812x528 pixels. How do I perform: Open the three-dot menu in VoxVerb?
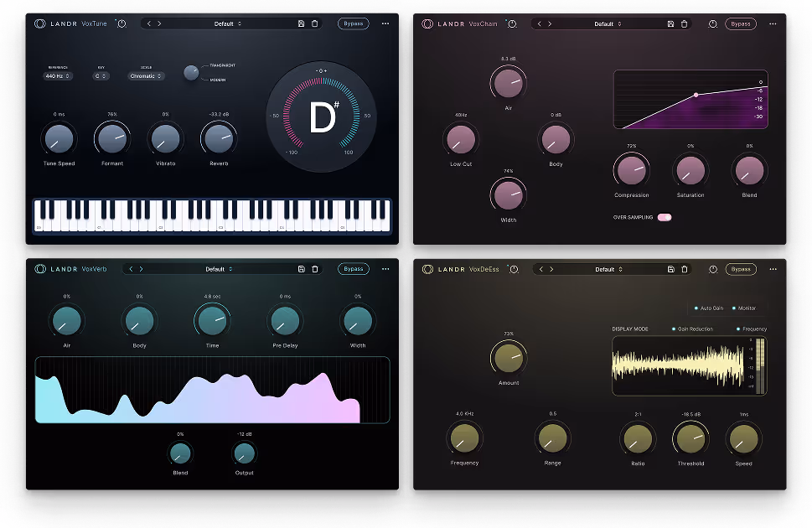[385, 269]
